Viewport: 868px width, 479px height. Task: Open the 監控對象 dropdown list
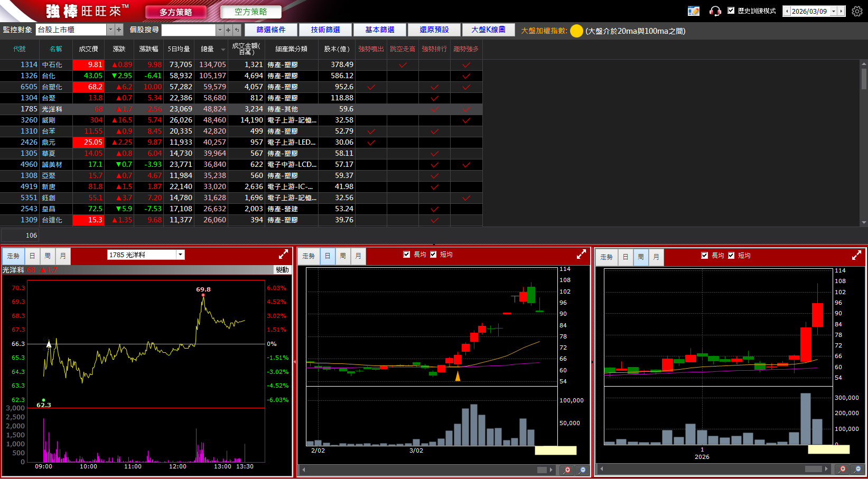pos(110,30)
